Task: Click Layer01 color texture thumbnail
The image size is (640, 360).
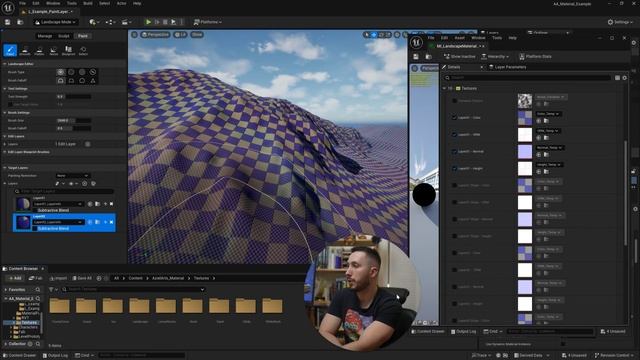Action: click(525, 118)
